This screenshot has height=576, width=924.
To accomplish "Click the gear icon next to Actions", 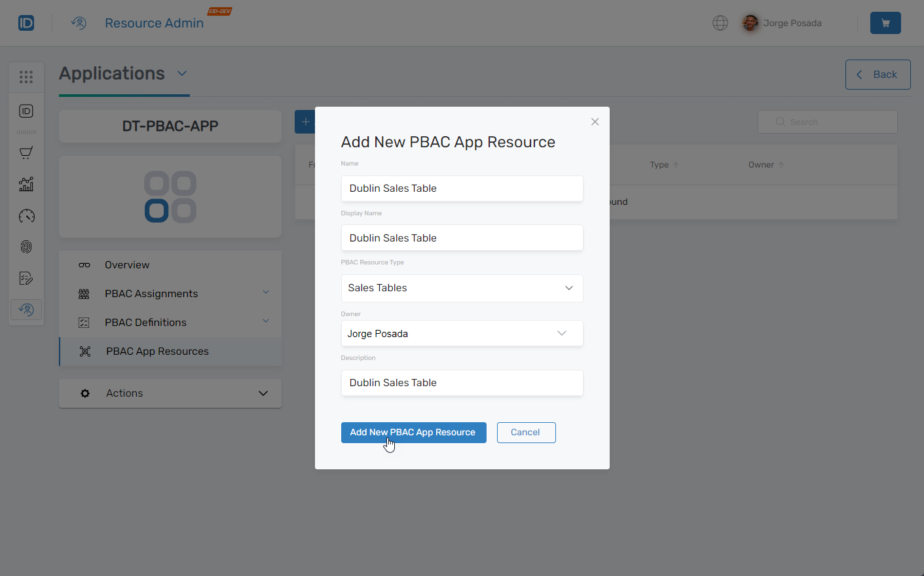I will [x=85, y=393].
